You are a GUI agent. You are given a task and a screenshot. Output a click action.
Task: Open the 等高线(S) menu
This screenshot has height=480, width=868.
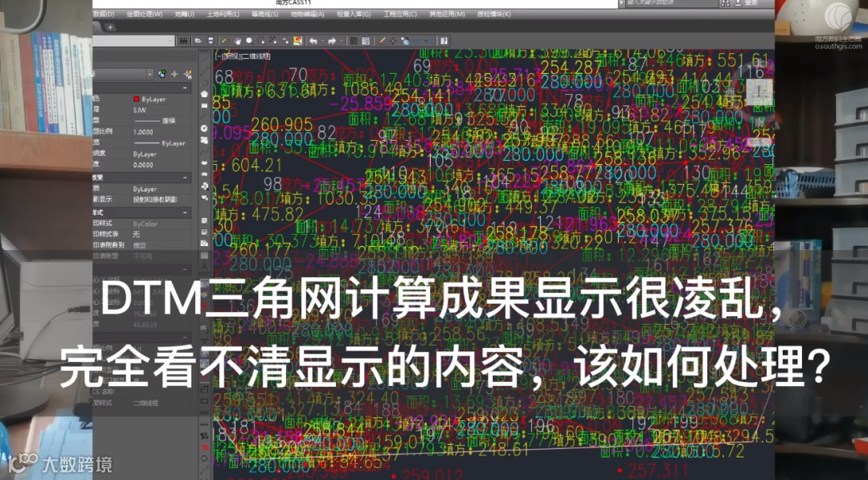tap(264, 14)
